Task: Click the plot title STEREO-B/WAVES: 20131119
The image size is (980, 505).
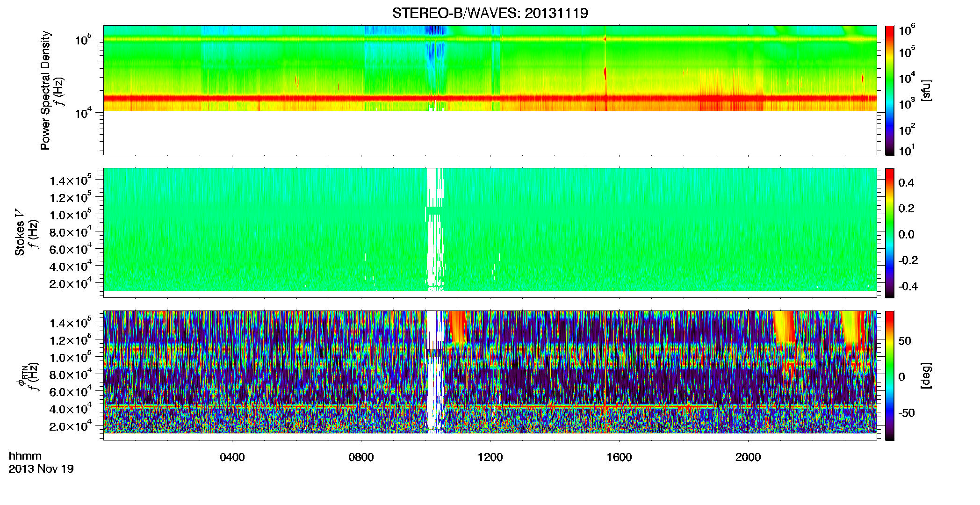Action: (490, 13)
